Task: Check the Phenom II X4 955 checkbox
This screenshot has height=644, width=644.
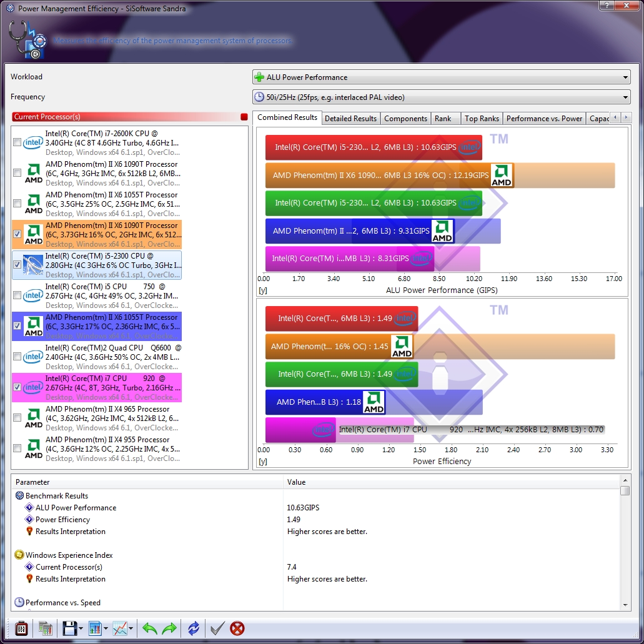Action: [17, 448]
